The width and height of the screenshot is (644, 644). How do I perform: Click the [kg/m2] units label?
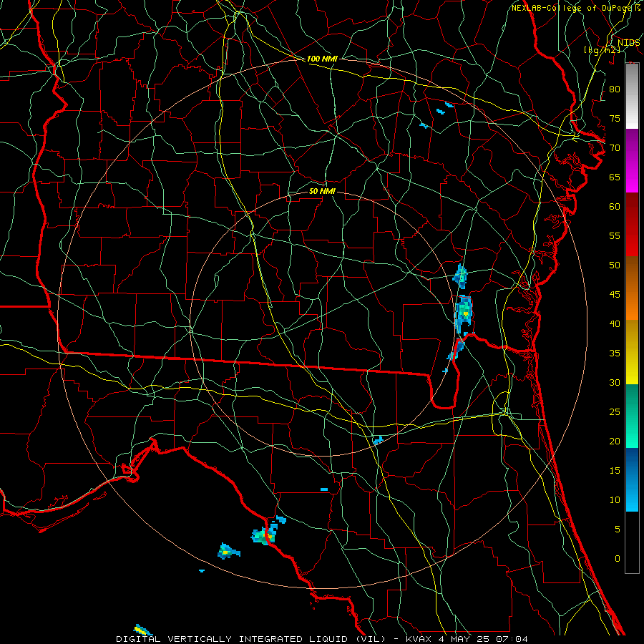coord(602,49)
